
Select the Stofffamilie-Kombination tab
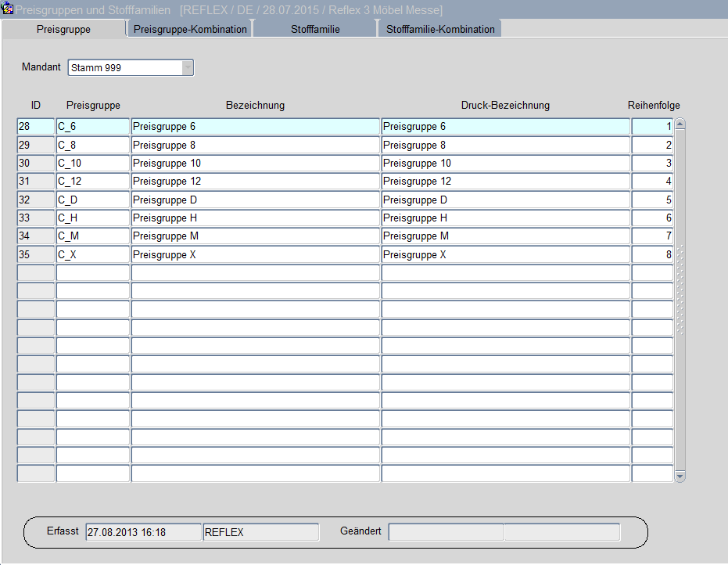pyautogui.click(x=440, y=29)
